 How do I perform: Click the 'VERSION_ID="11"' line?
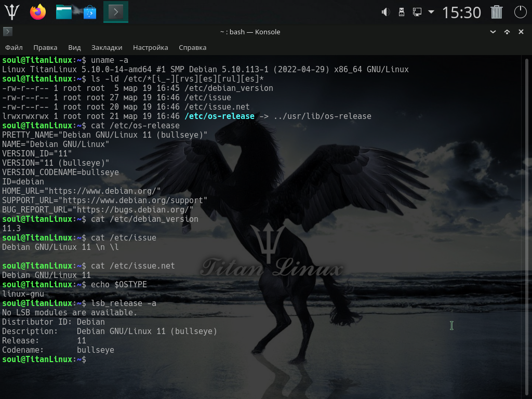[37, 154]
